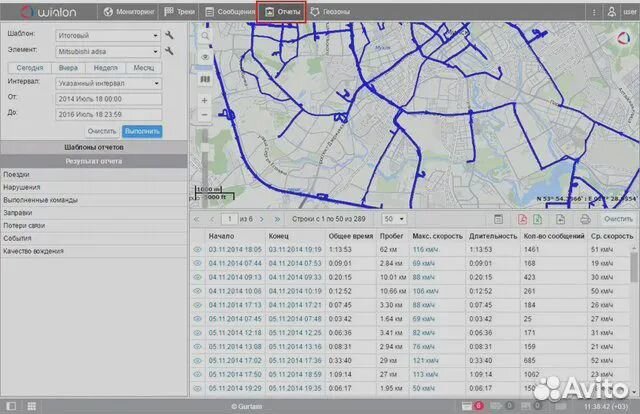Open the Мониторинг tab
The height and width of the screenshot is (414, 640).
[129, 12]
